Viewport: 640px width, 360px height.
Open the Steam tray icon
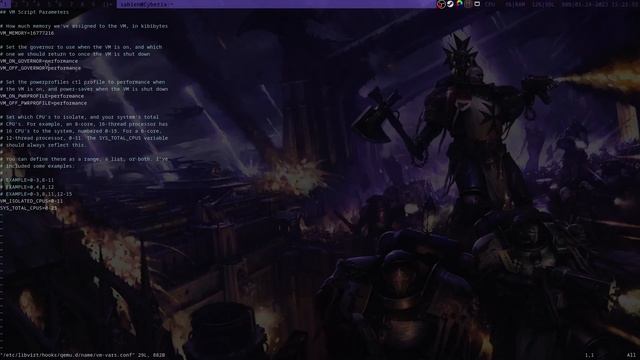450,4
